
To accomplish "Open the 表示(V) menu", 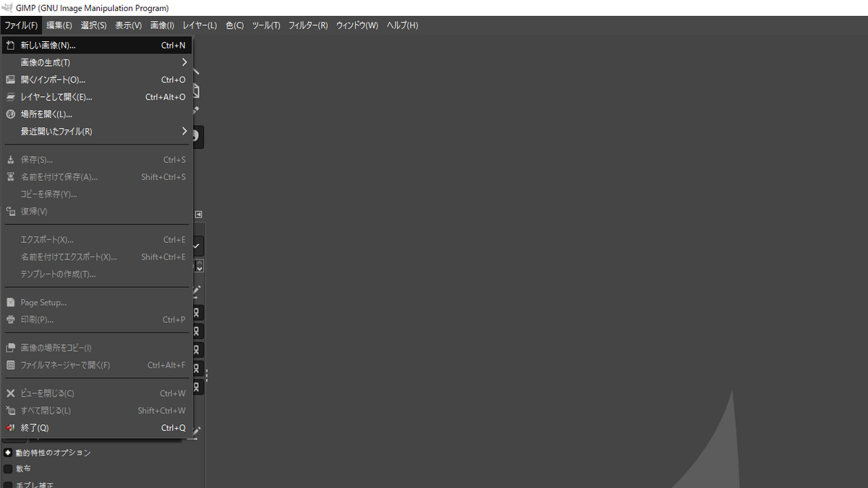I will tap(128, 25).
